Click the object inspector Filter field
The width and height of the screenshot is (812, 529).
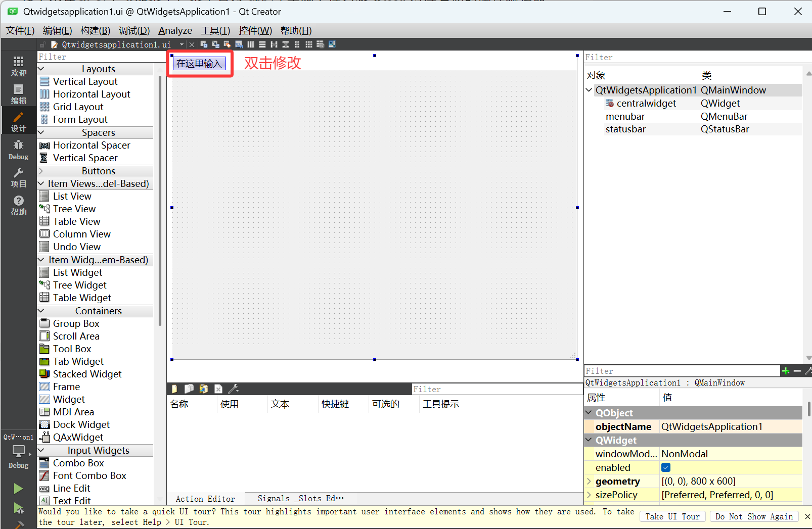(x=697, y=57)
